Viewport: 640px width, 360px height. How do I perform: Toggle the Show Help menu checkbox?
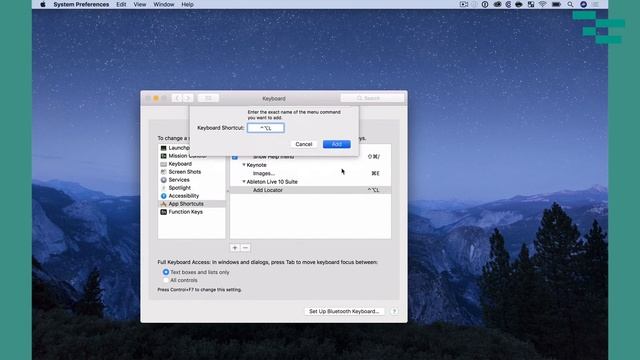pyautogui.click(x=235, y=157)
